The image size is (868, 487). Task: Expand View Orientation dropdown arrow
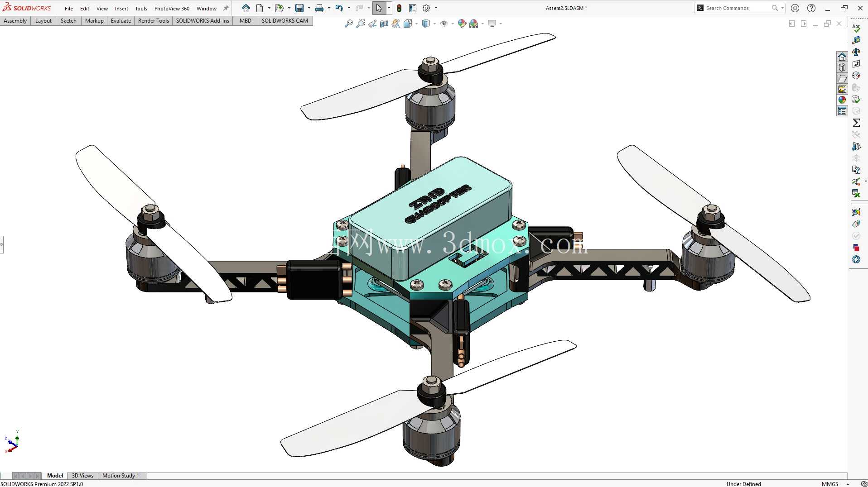coord(416,24)
